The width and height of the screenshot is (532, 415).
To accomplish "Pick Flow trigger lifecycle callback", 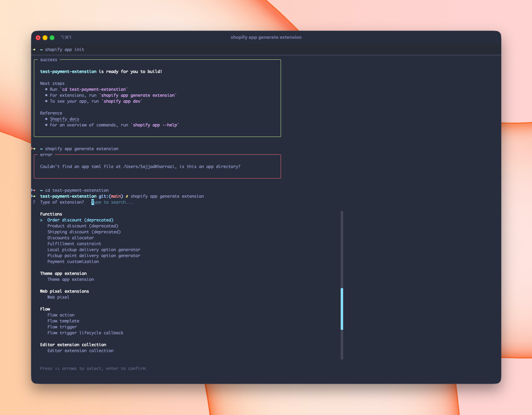I will tap(85, 333).
